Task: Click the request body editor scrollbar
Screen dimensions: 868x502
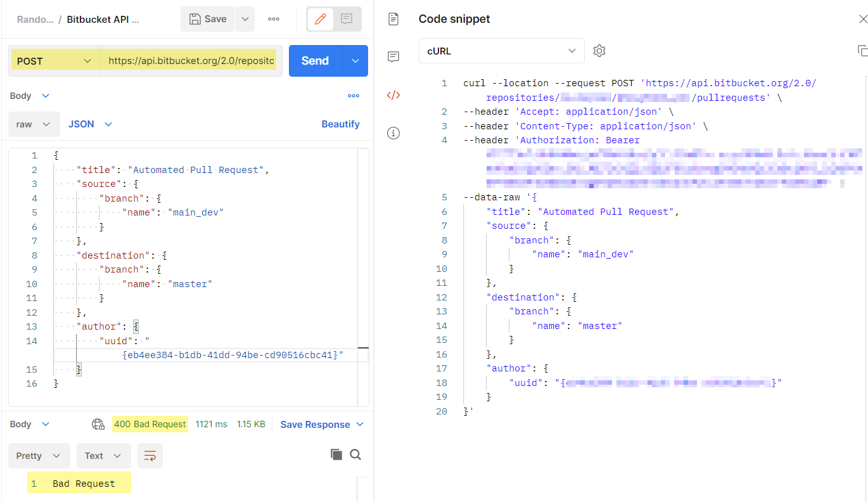Action: pos(363,277)
